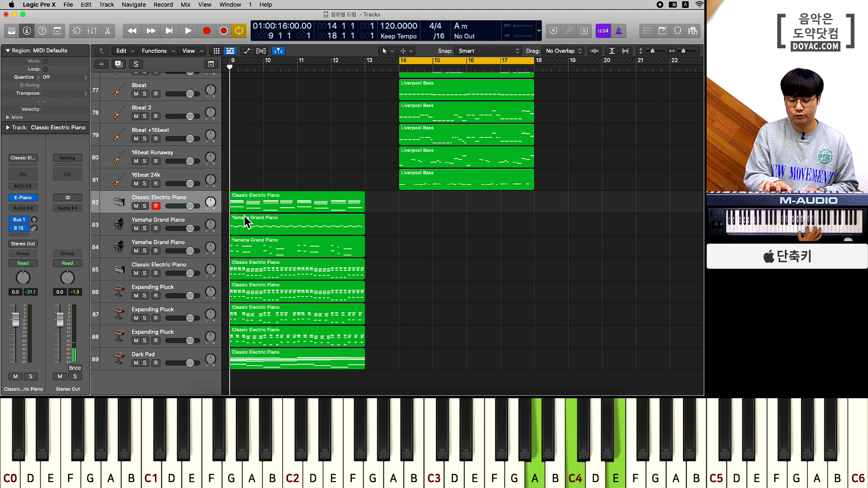The width and height of the screenshot is (868, 488).
Task: Open the Window menu
Action: [230, 5]
